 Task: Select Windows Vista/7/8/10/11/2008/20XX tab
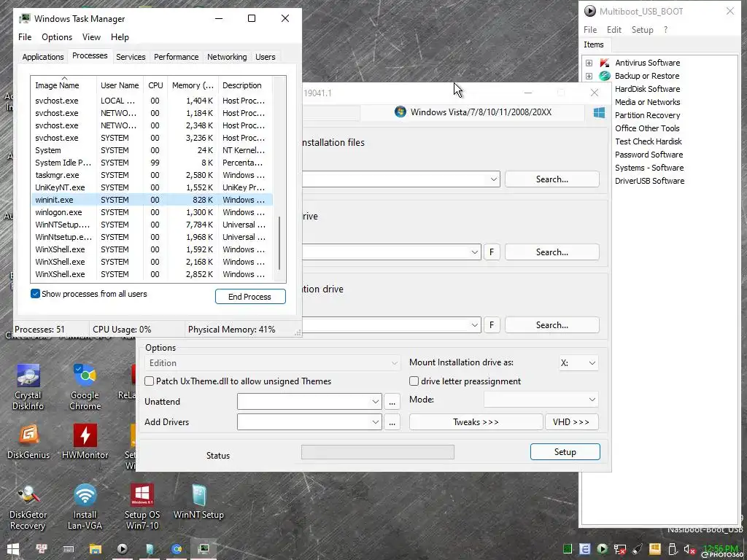[473, 112]
